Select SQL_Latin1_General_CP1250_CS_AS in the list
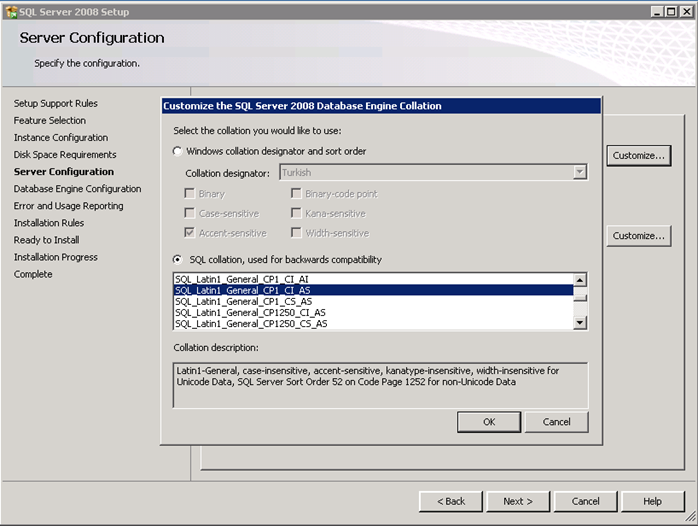 pyautogui.click(x=373, y=324)
